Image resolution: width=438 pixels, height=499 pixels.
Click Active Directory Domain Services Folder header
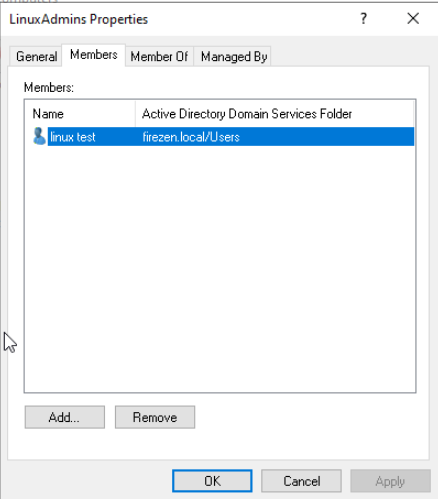pos(275,114)
